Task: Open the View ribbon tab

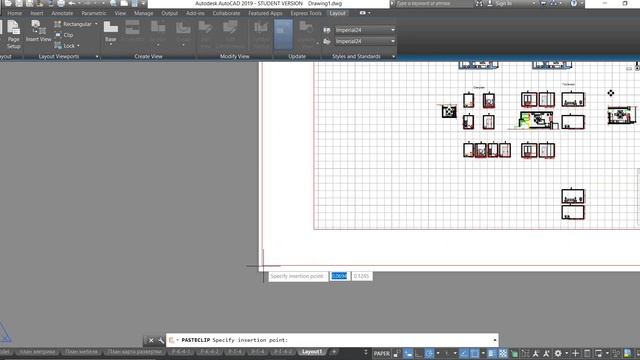Action: click(120, 13)
